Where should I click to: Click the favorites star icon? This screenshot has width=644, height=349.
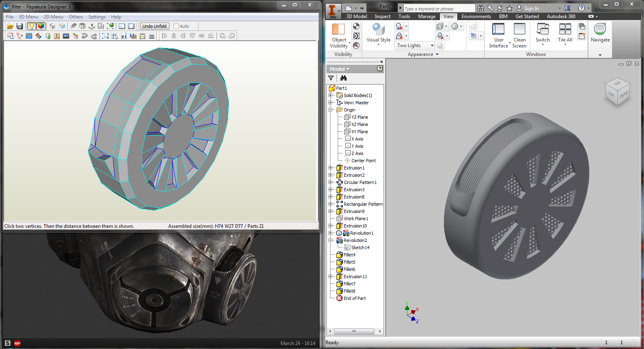[x=509, y=8]
